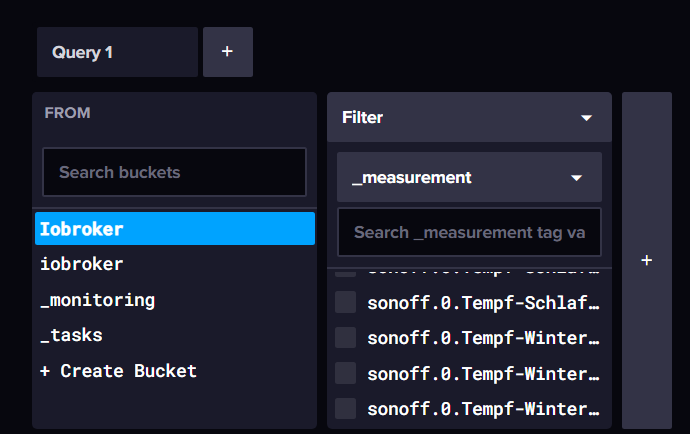Select the Query 1 tab
This screenshot has height=434, width=690.
click(117, 52)
